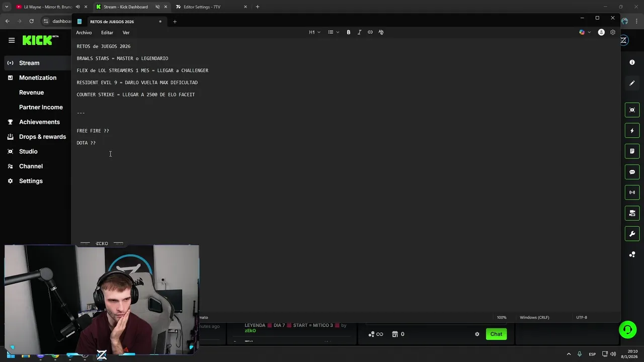Open the Archivo menu

[x=84, y=33]
